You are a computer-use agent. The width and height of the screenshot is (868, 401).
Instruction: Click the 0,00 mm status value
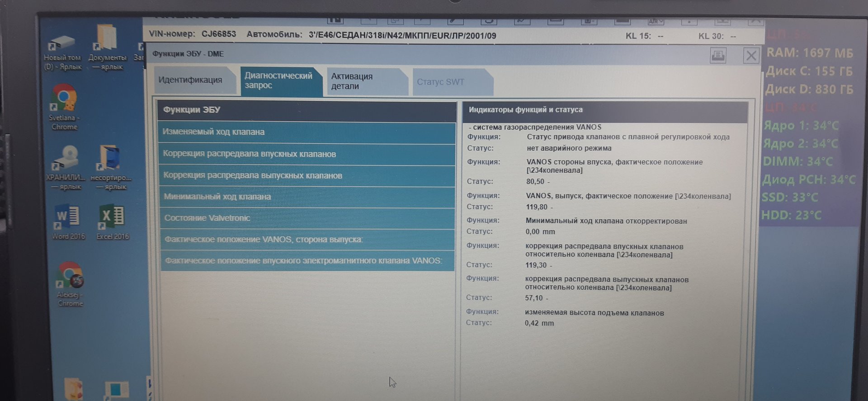pyautogui.click(x=540, y=232)
